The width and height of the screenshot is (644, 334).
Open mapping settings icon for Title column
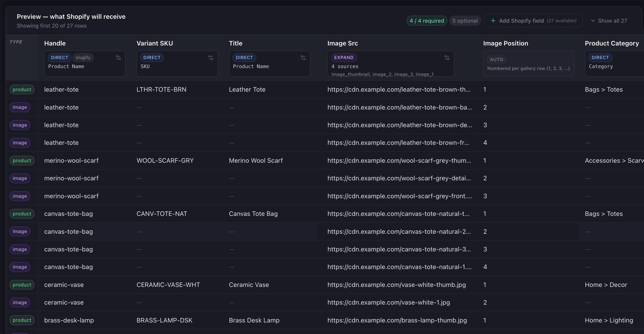coord(303,58)
